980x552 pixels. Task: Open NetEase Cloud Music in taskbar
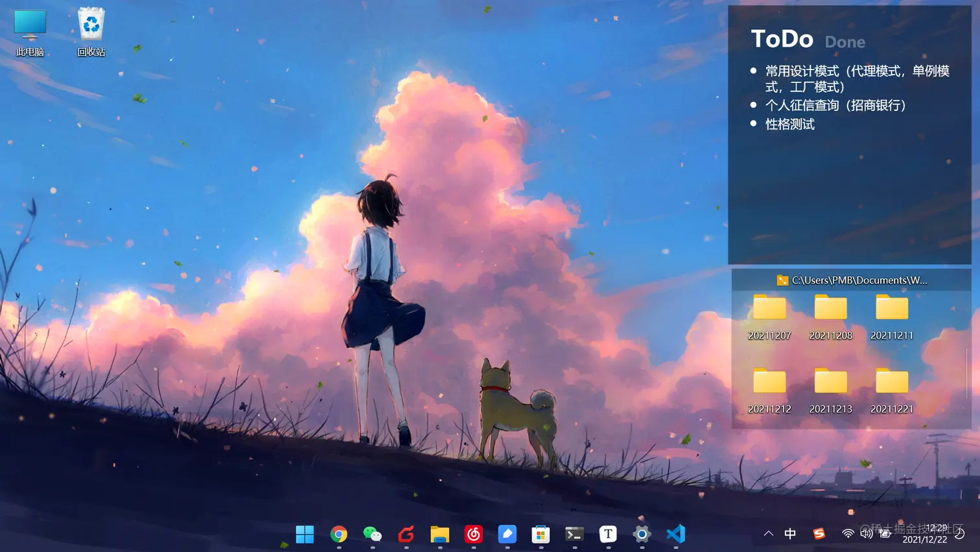(x=473, y=534)
